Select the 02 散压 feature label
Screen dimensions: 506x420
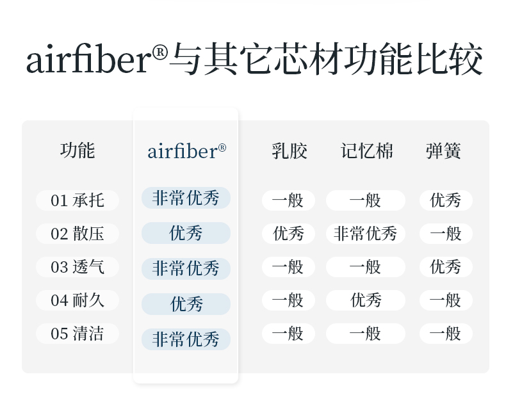point(78,234)
